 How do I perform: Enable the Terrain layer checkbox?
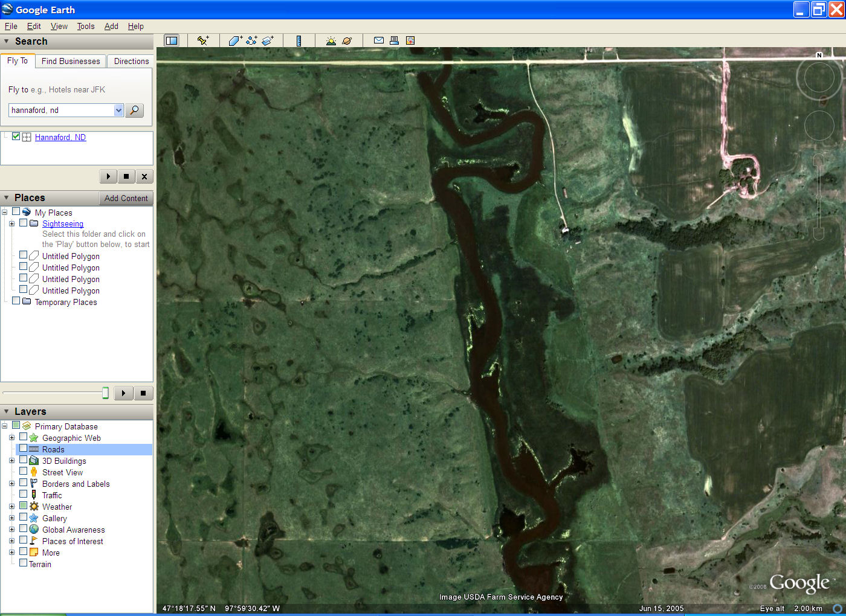(23, 563)
